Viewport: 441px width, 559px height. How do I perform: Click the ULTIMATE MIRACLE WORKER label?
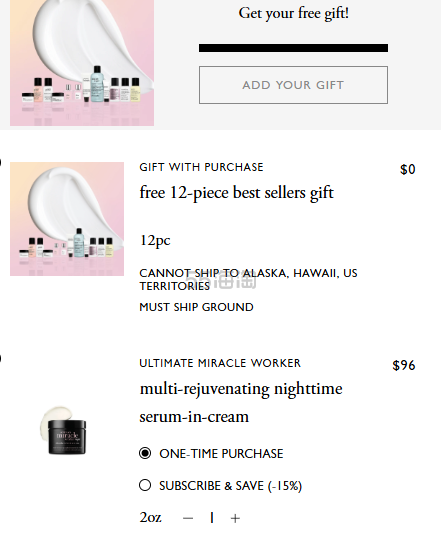point(220,363)
